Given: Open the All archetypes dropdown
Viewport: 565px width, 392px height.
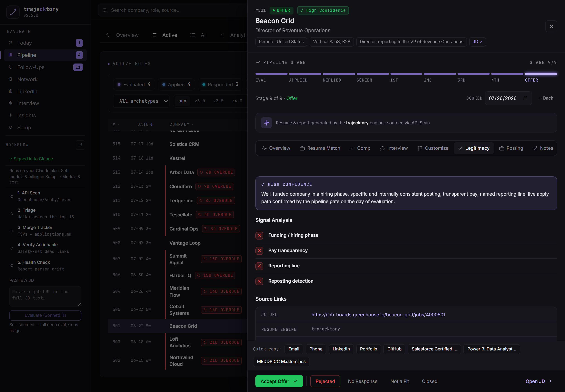Looking at the screenshot, I should [x=141, y=101].
